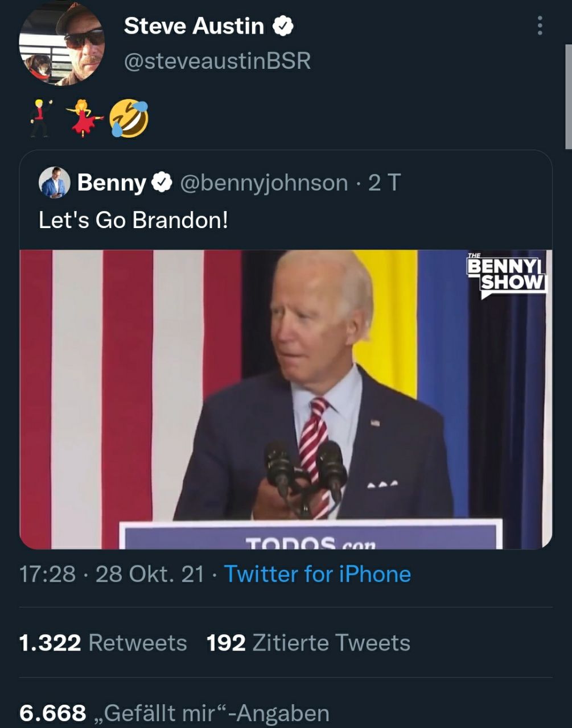Open Benny's small profile picture
This screenshot has height=728, width=572.
point(54,183)
